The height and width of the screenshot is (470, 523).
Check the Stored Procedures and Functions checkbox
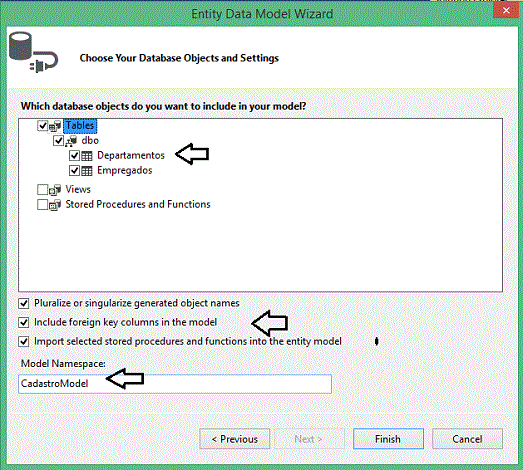[x=42, y=204]
